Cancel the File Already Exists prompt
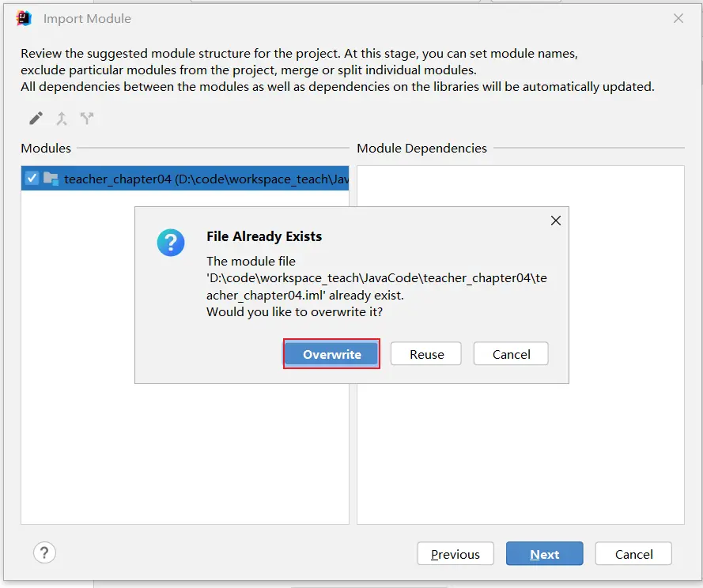The width and height of the screenshot is (703, 588). pyautogui.click(x=511, y=354)
